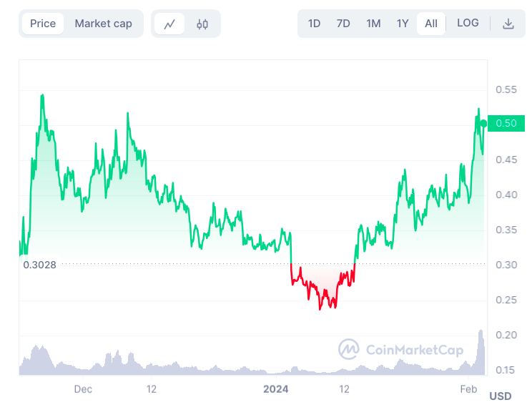532x415 pixels.
Task: Click the Feb date axis label
Action: coord(468,389)
